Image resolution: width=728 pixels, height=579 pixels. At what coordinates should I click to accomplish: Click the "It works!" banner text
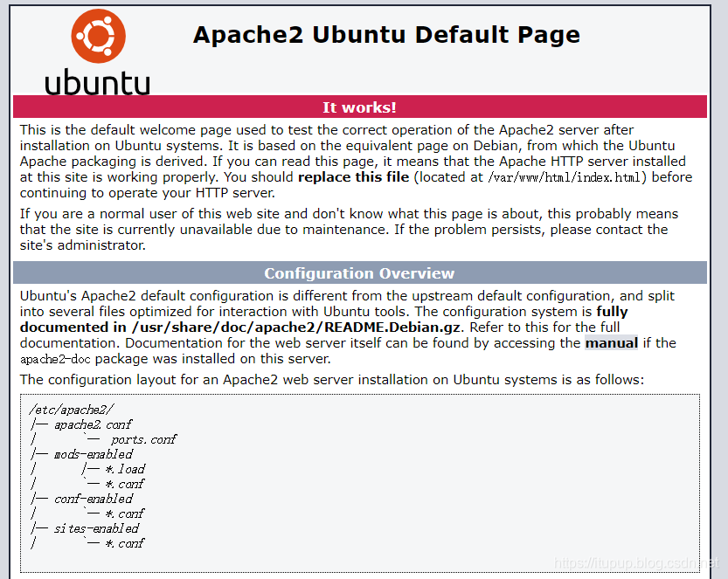360,107
